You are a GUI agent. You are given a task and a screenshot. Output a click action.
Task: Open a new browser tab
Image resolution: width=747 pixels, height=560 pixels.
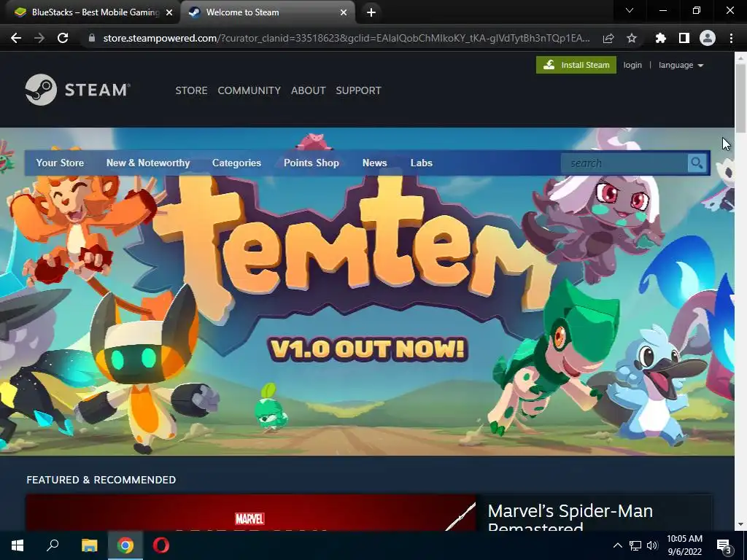coord(371,12)
